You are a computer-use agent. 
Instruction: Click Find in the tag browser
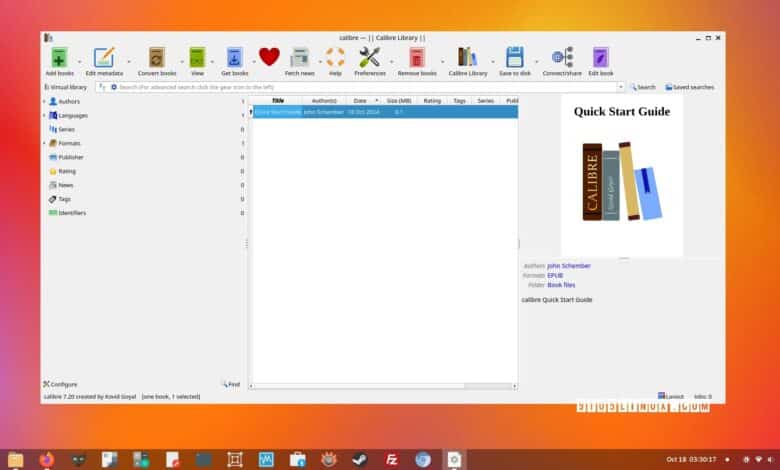pyautogui.click(x=231, y=384)
